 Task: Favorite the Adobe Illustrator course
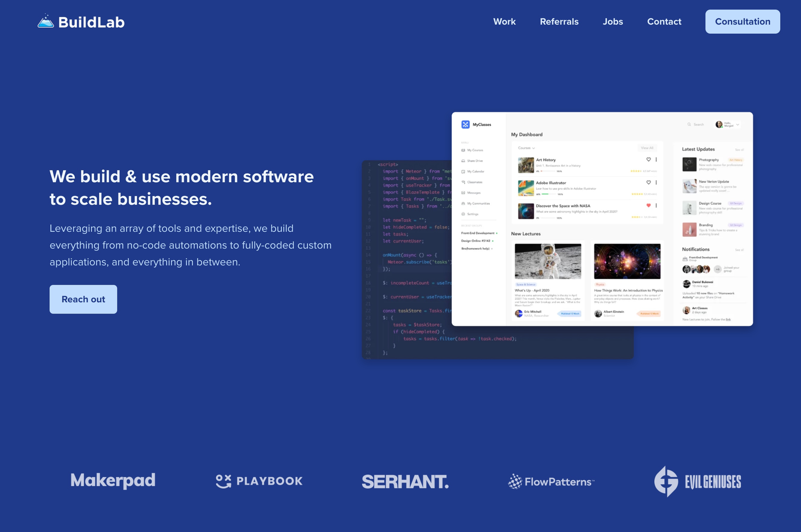pos(648,182)
